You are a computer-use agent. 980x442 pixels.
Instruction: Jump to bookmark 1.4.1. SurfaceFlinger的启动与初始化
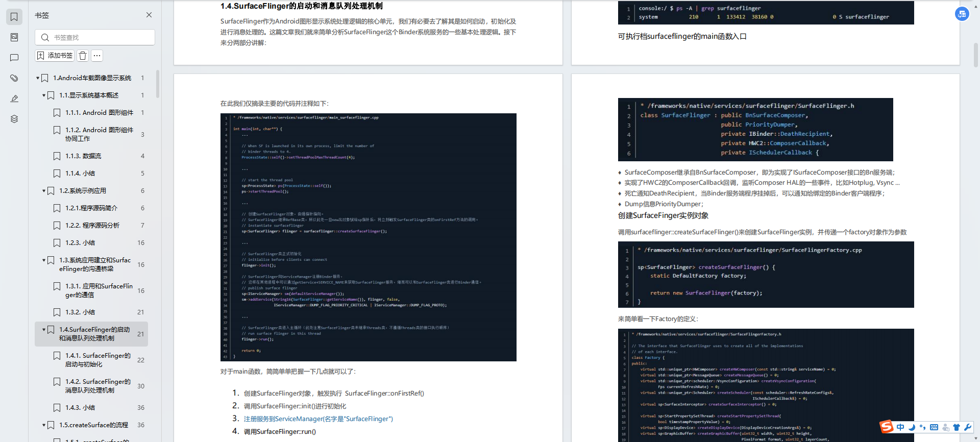click(x=98, y=360)
